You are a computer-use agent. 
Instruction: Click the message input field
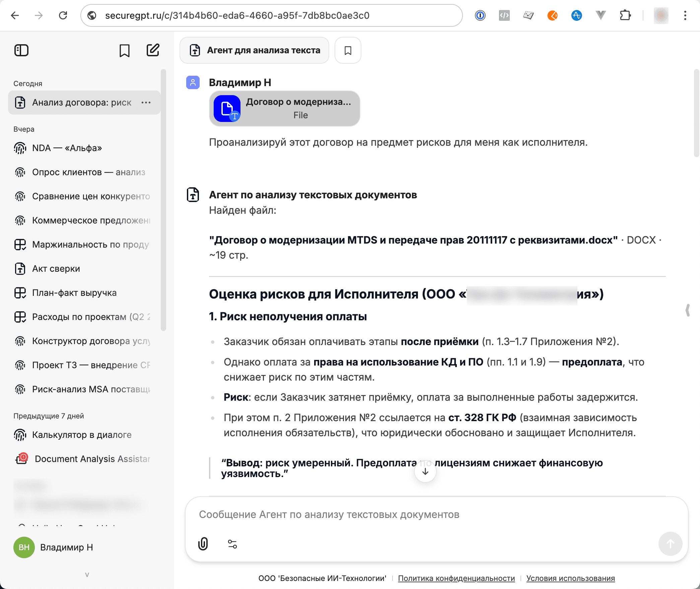402,515
